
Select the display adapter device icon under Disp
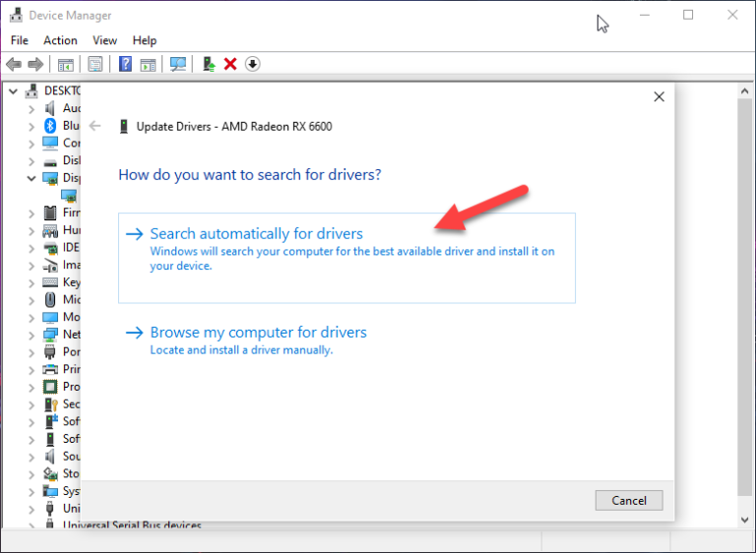pyautogui.click(x=69, y=196)
